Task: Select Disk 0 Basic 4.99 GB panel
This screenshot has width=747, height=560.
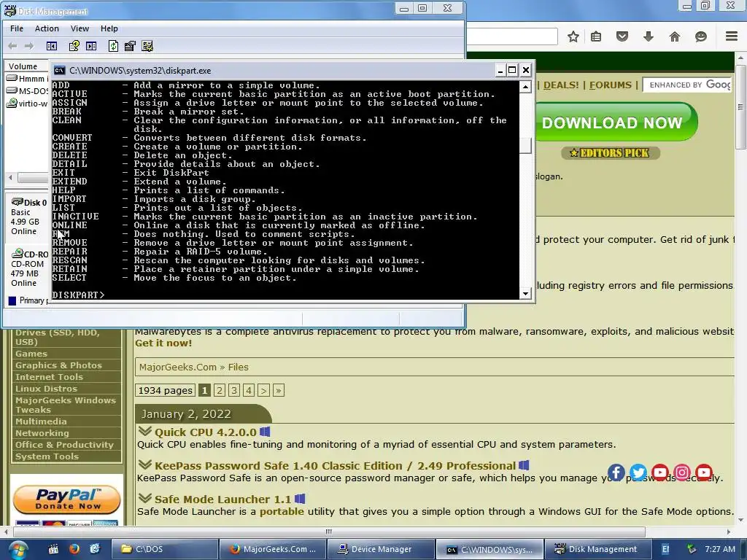Action: 28,217
